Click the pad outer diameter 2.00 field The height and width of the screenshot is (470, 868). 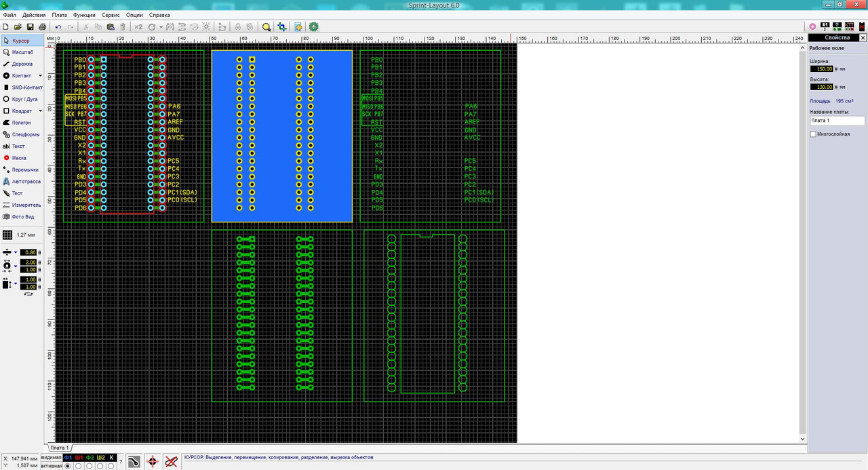pos(28,262)
